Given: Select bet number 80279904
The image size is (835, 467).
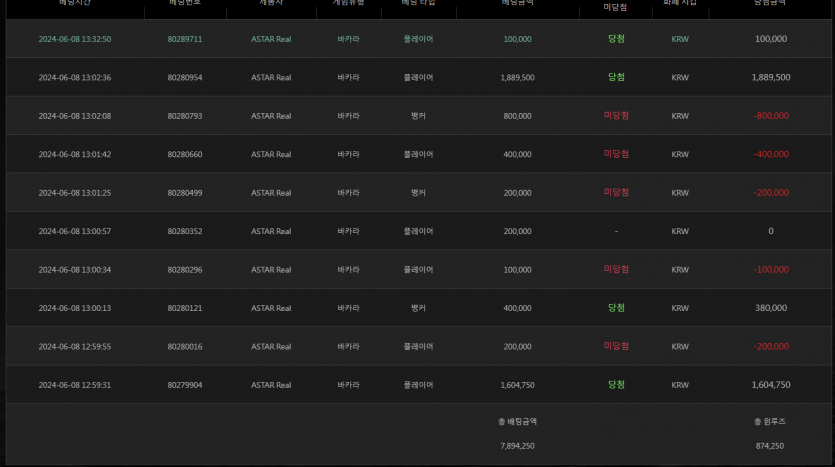Looking at the screenshot, I should click(185, 385).
